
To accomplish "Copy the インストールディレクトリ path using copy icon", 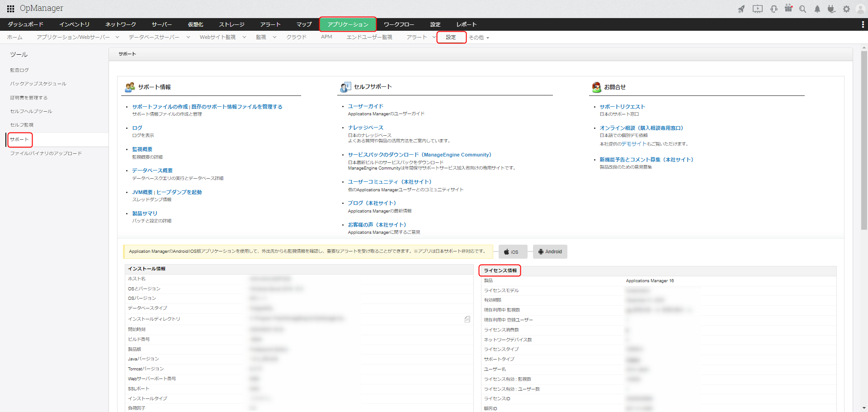I will point(467,319).
